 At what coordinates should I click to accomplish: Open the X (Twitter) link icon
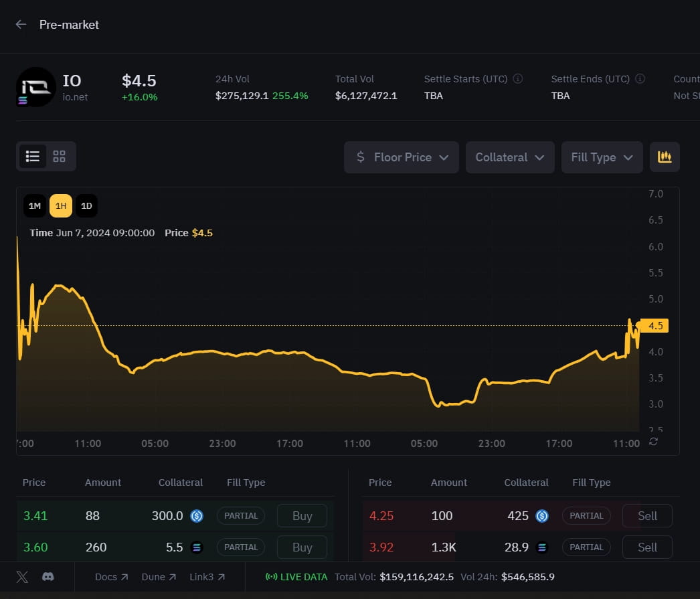coord(22,577)
